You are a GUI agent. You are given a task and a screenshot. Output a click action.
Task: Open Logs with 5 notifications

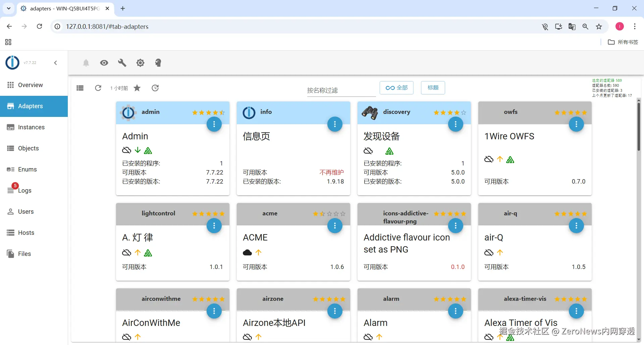[34, 190]
